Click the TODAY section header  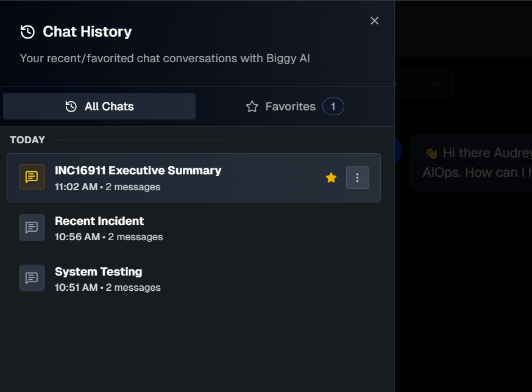pos(27,140)
